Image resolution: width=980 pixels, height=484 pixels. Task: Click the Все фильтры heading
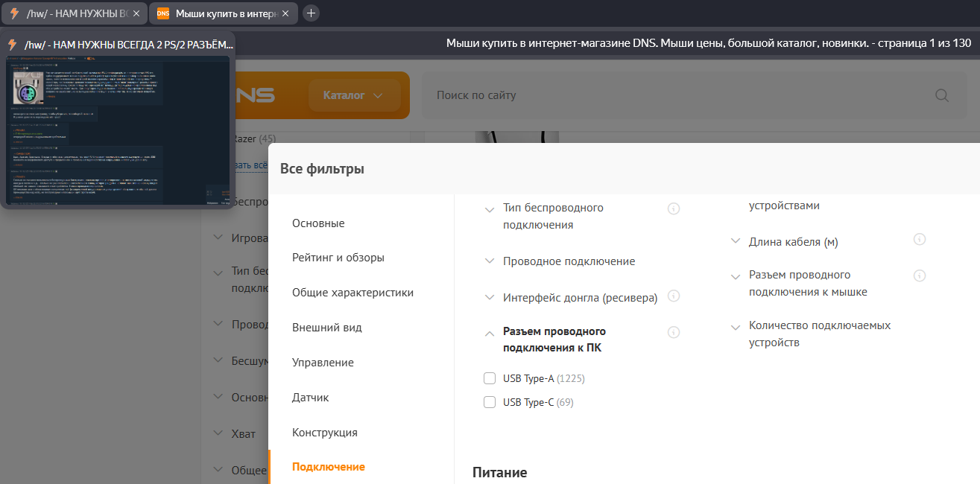point(322,169)
